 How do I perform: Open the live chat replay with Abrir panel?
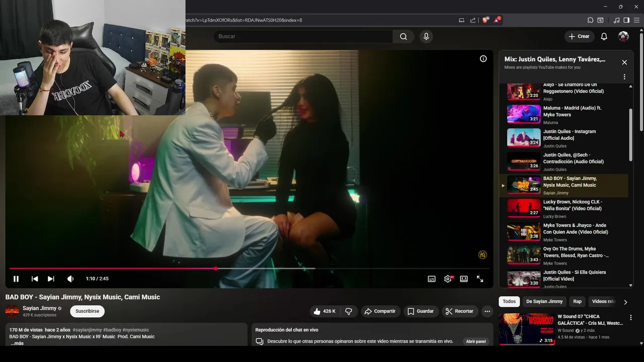click(476, 341)
